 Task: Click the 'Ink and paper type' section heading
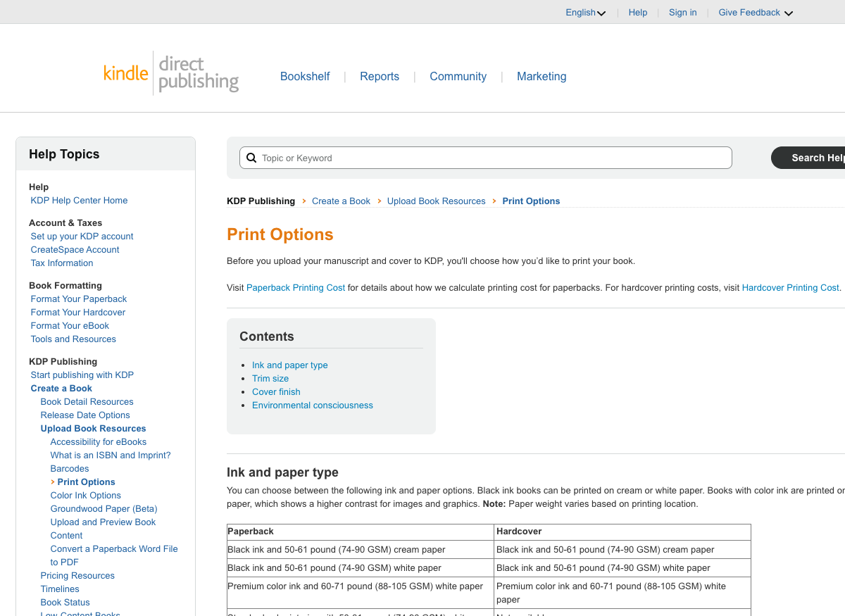coord(282,472)
